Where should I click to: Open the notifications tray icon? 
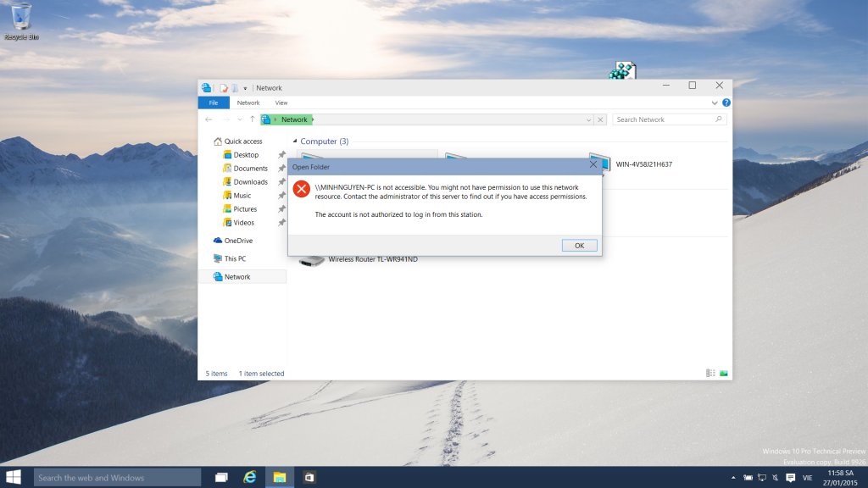click(x=791, y=478)
